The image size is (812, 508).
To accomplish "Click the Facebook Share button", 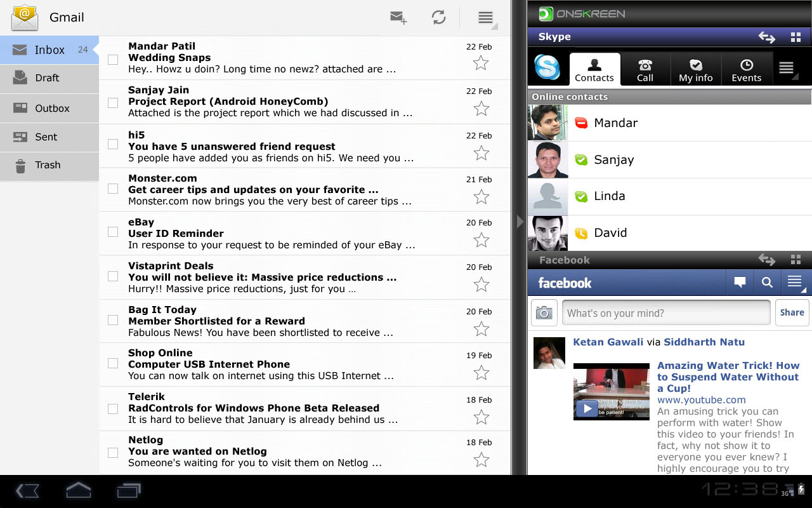I will pos(792,312).
